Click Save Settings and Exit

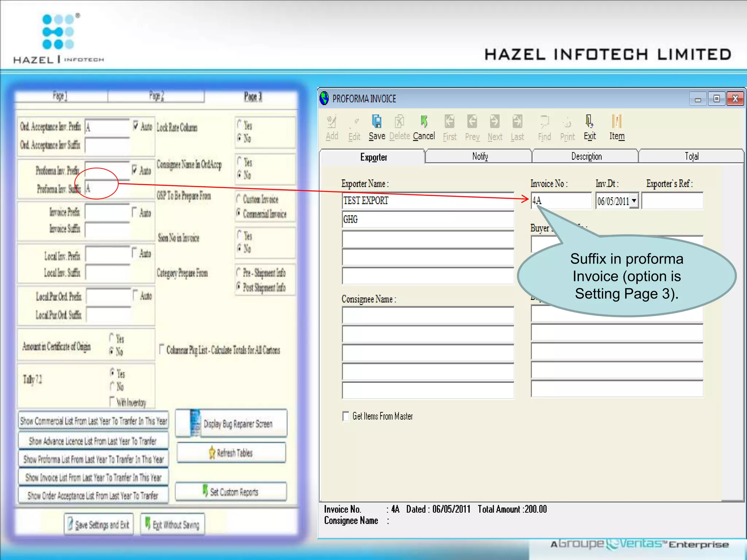tap(98, 524)
